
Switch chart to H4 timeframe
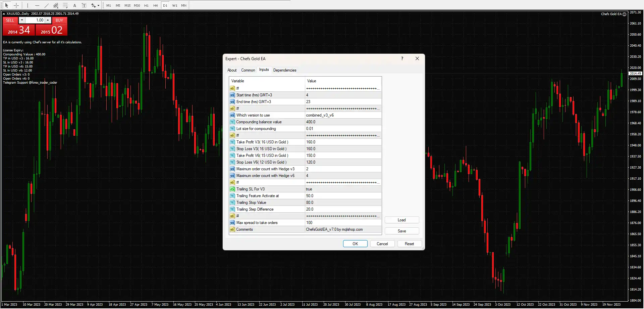click(155, 5)
